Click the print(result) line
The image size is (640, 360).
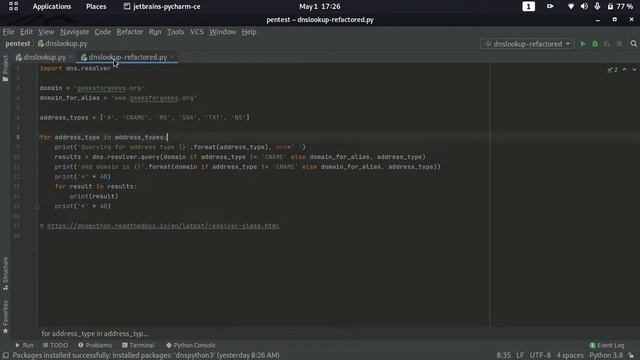coord(94,196)
